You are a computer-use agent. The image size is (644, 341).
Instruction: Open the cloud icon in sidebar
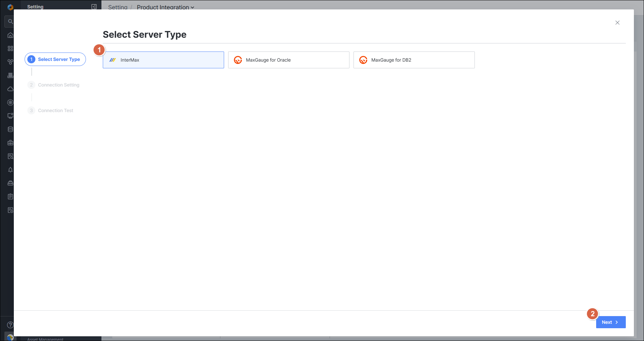pos(10,89)
